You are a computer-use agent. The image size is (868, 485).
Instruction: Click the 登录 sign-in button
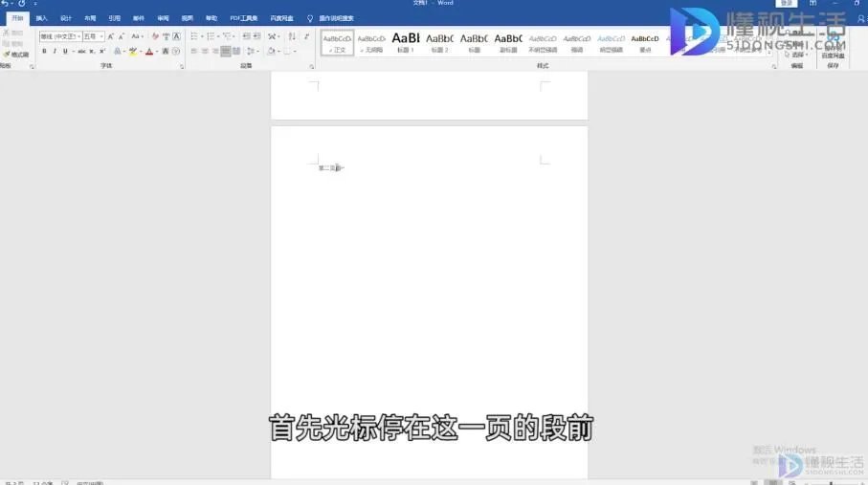coord(786,3)
